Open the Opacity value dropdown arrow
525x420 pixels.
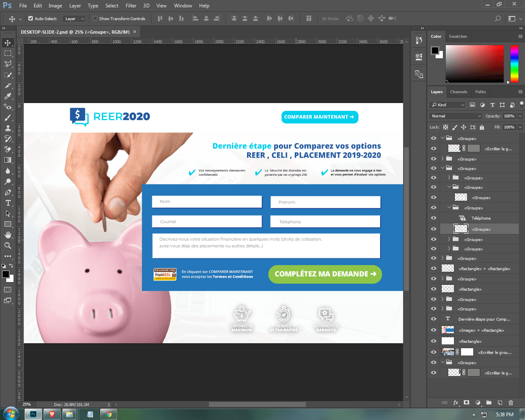520,116
